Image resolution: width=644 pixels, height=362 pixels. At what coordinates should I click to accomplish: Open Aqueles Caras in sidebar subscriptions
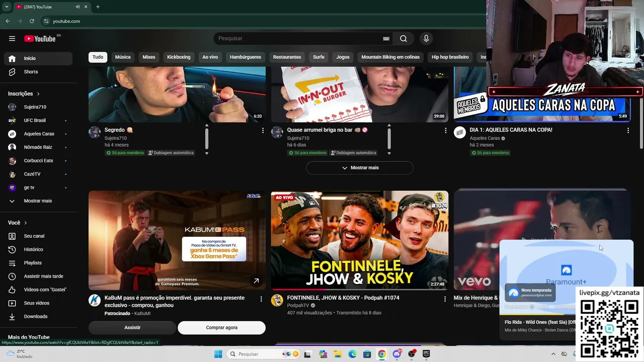click(38, 134)
